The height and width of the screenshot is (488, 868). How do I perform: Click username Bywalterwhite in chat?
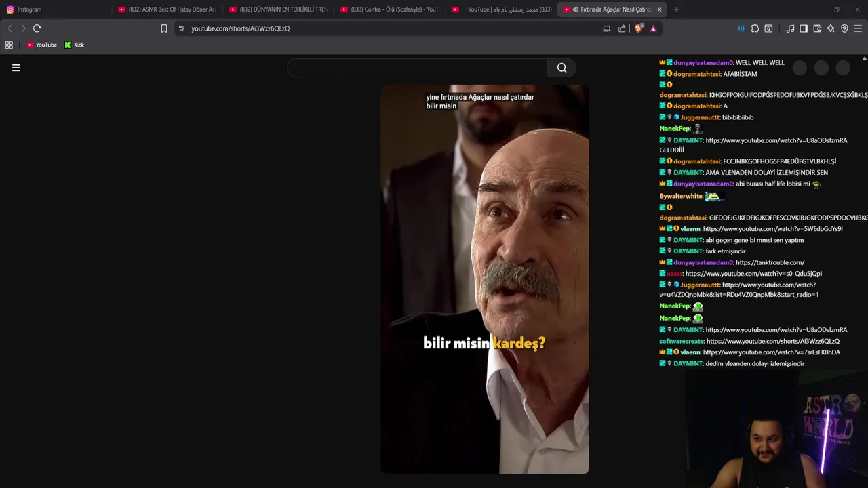coord(681,196)
